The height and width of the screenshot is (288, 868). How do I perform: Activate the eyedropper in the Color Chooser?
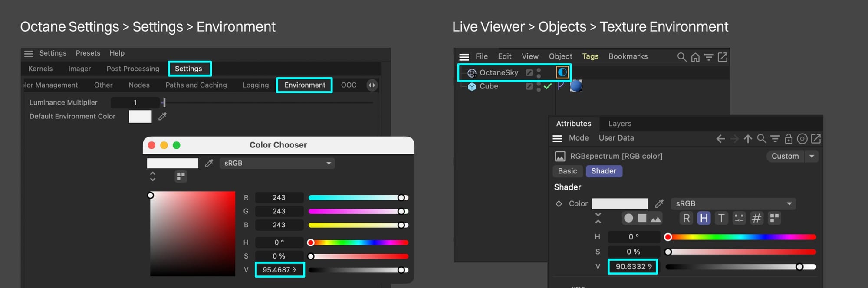pos(209,163)
